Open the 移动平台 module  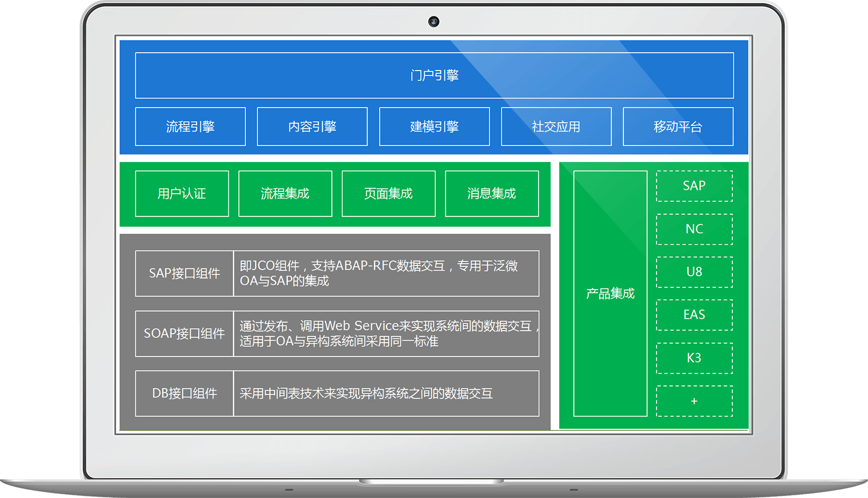click(678, 126)
